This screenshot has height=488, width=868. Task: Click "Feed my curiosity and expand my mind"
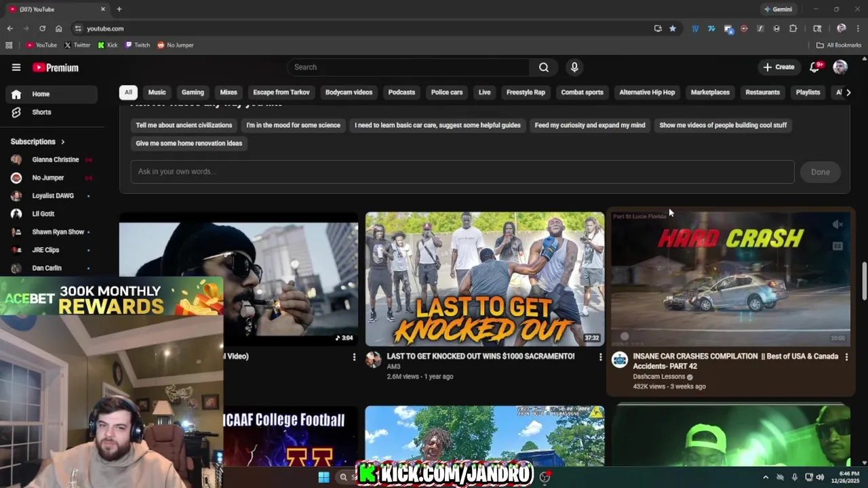click(590, 125)
